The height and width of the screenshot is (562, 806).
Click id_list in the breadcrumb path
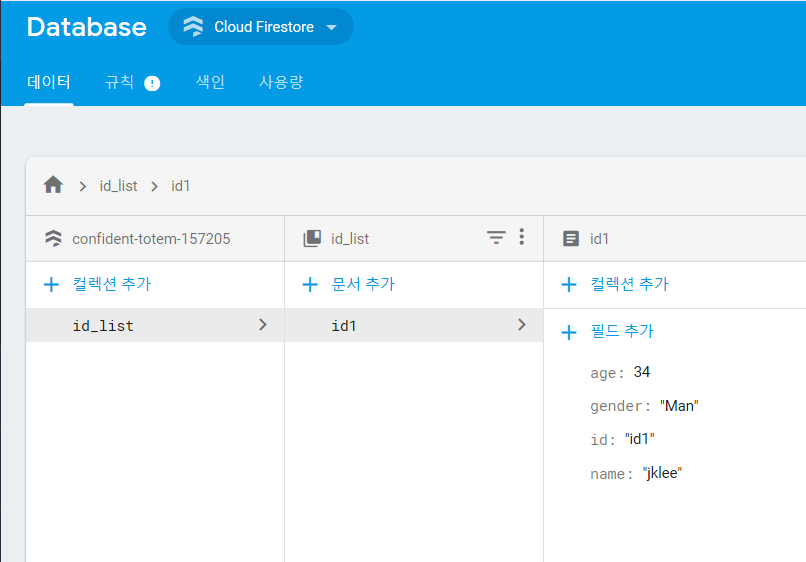coord(118,186)
